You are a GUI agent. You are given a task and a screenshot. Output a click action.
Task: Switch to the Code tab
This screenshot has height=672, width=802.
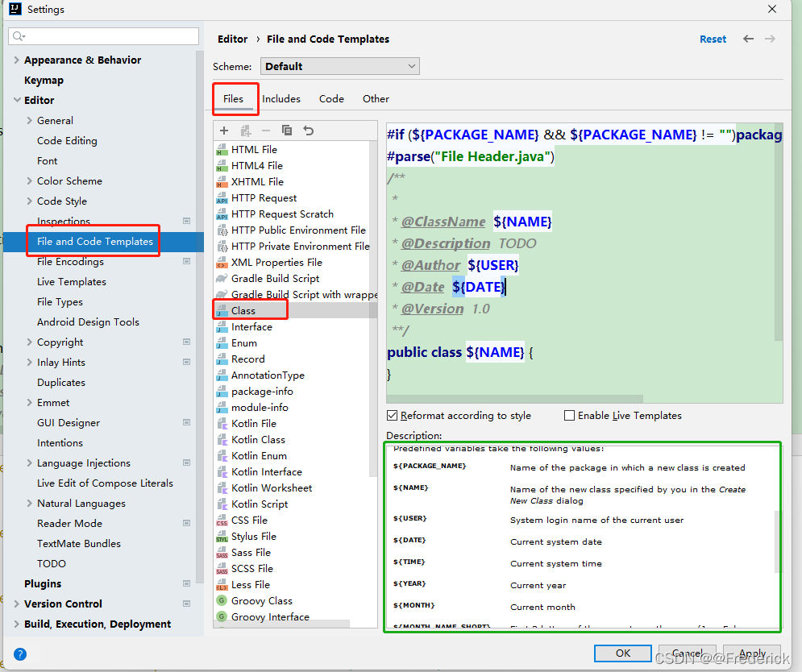[331, 98]
